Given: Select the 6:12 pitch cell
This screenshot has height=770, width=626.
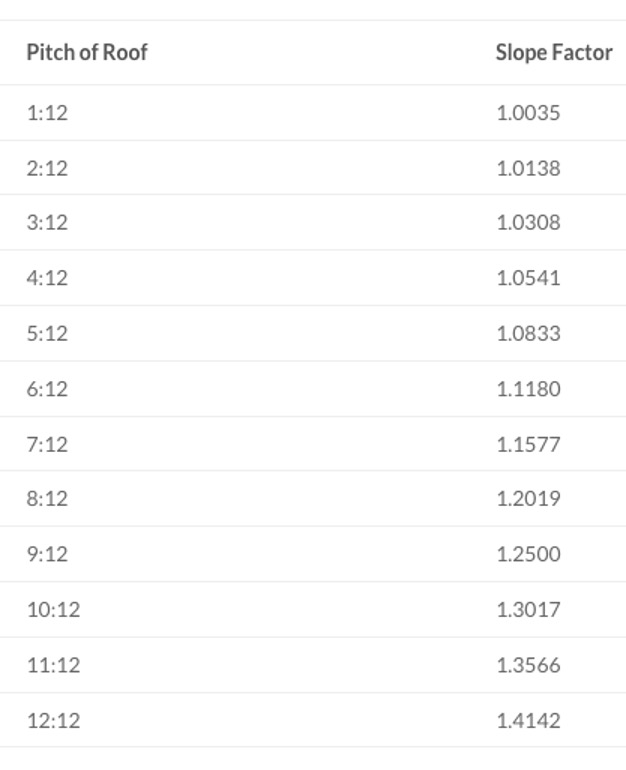Looking at the screenshot, I should (47, 389).
